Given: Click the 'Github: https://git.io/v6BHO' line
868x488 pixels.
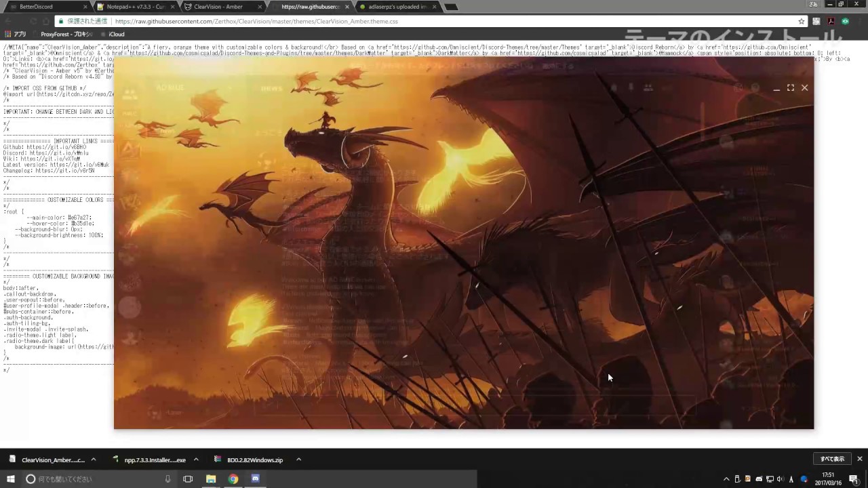Looking at the screenshot, I should pyautogui.click(x=45, y=147).
